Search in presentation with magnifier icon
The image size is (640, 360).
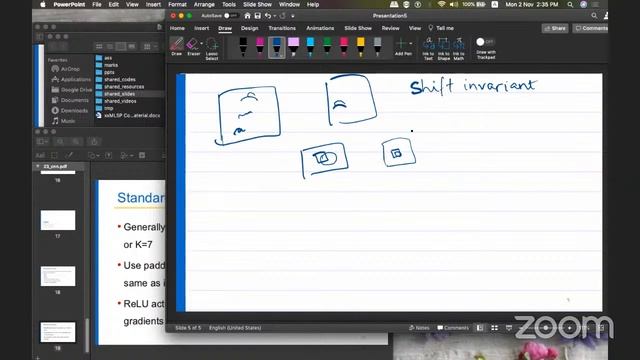click(594, 16)
